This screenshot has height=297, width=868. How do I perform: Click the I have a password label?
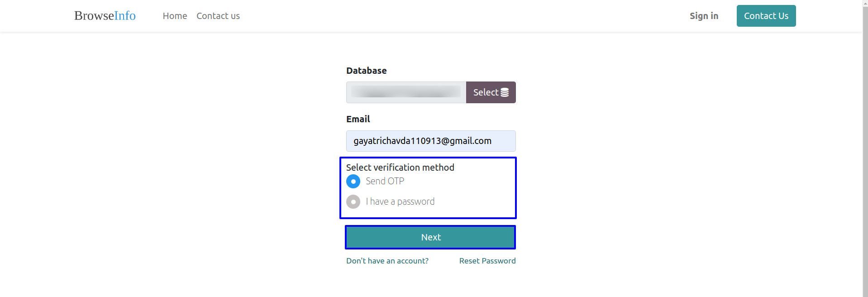click(400, 201)
